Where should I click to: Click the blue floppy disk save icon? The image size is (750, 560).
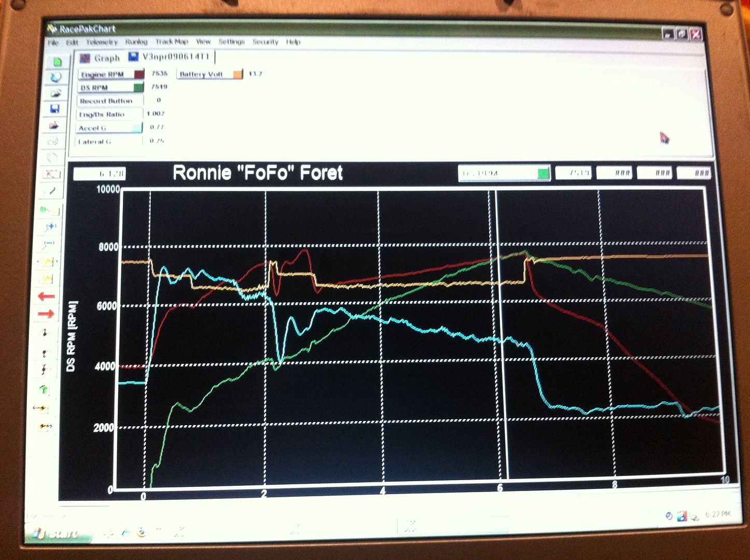[x=55, y=109]
